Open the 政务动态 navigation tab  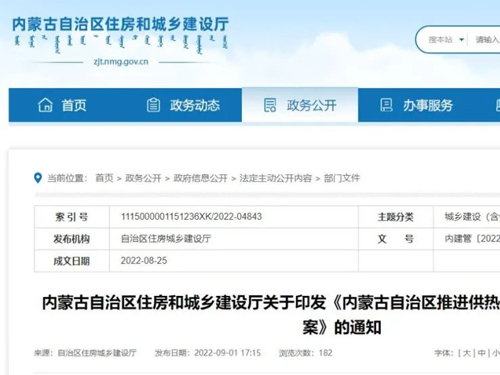pyautogui.click(x=183, y=105)
